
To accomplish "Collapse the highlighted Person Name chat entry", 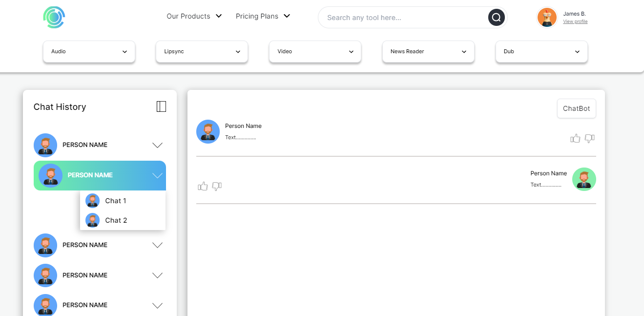I will (157, 176).
